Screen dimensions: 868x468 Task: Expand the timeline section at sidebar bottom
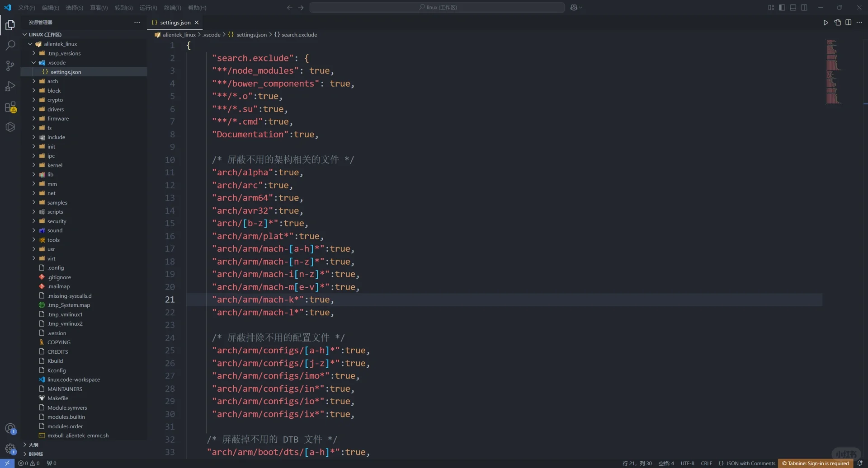coord(85,454)
